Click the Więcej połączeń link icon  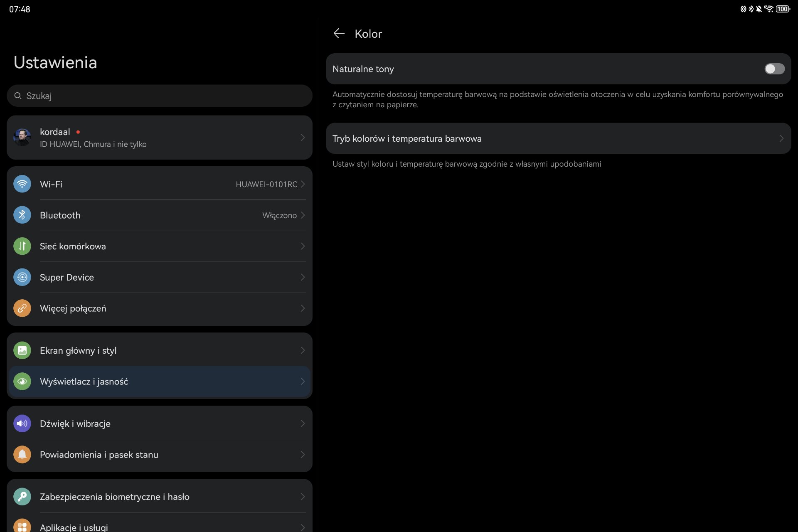[22, 308]
